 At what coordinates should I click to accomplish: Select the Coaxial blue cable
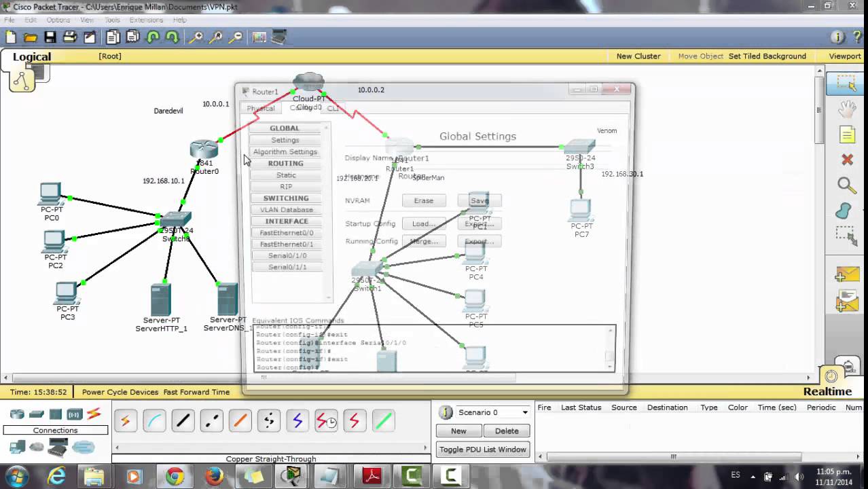pyautogui.click(x=297, y=421)
